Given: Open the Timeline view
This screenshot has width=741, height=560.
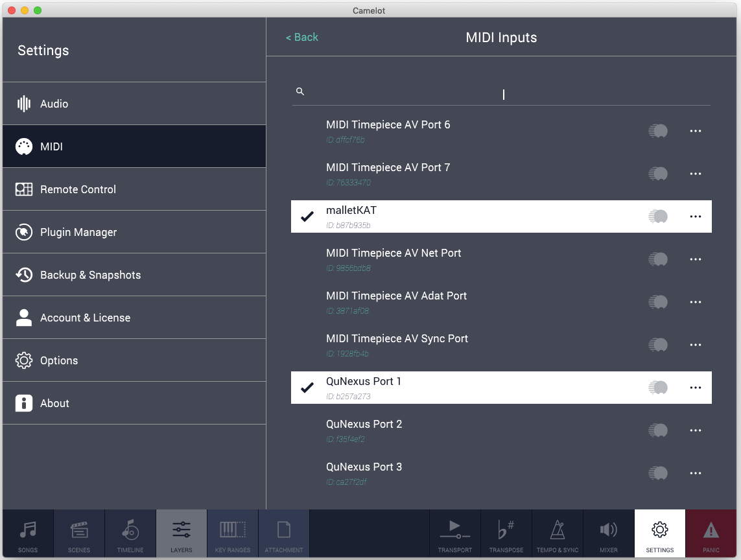Looking at the screenshot, I should [130, 533].
